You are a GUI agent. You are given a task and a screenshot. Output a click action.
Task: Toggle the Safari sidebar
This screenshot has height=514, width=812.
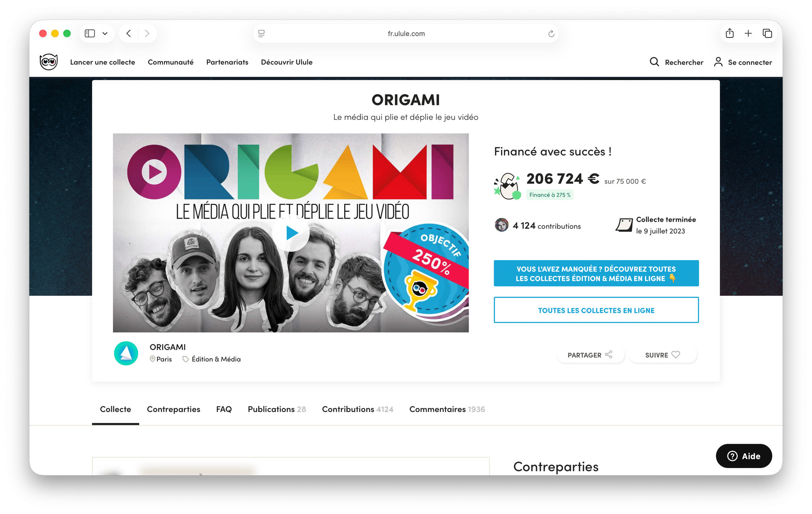[90, 33]
